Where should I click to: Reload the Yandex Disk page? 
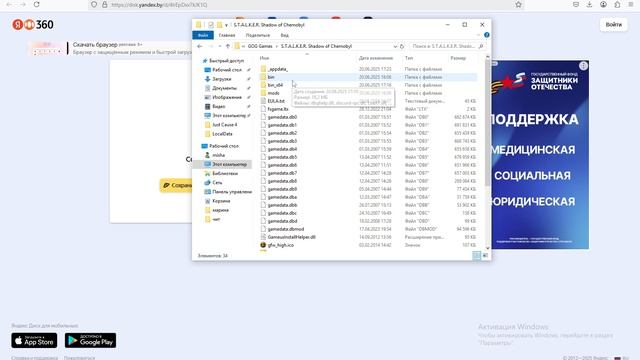(36, 4)
